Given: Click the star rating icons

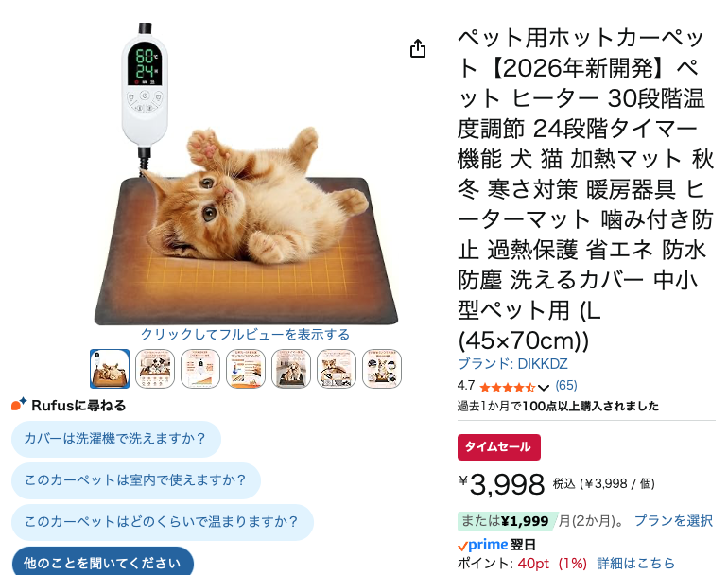Looking at the screenshot, I should (508, 387).
